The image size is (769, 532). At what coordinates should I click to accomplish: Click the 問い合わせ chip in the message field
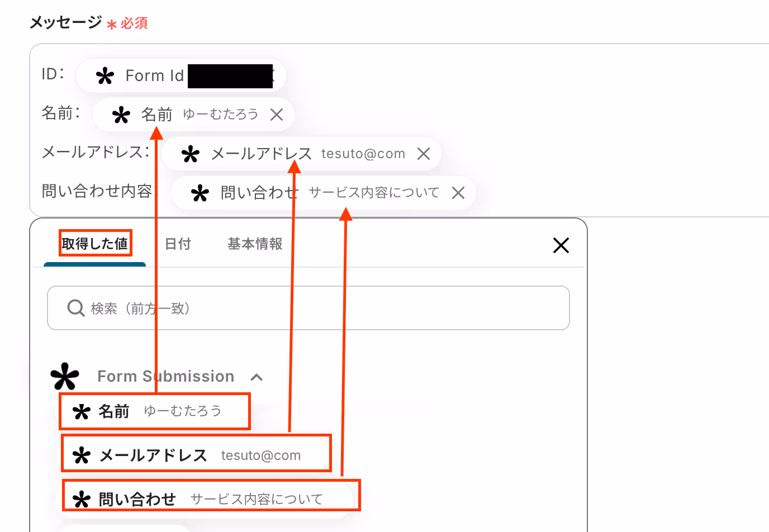click(324, 193)
